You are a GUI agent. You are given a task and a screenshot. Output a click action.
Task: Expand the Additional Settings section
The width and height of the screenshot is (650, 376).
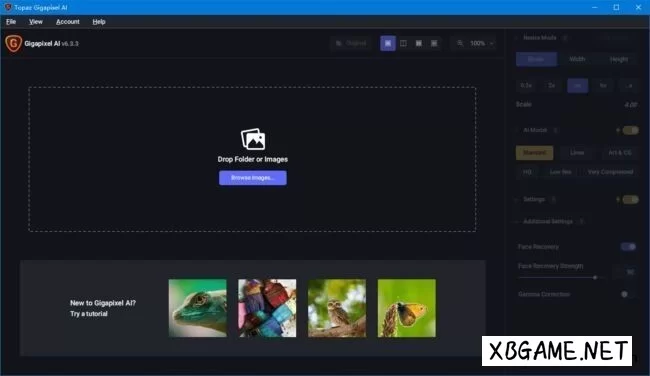[517, 221]
